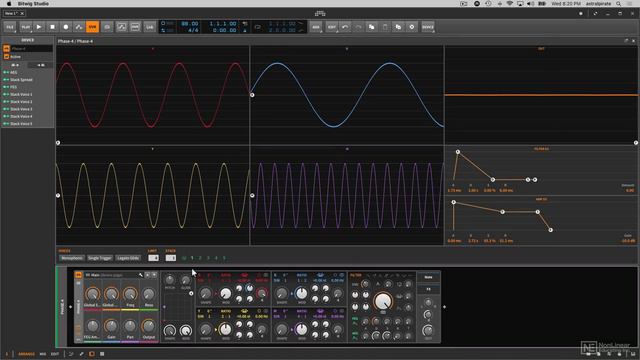
Task: Stop the transport playback
Action: (x=52, y=27)
